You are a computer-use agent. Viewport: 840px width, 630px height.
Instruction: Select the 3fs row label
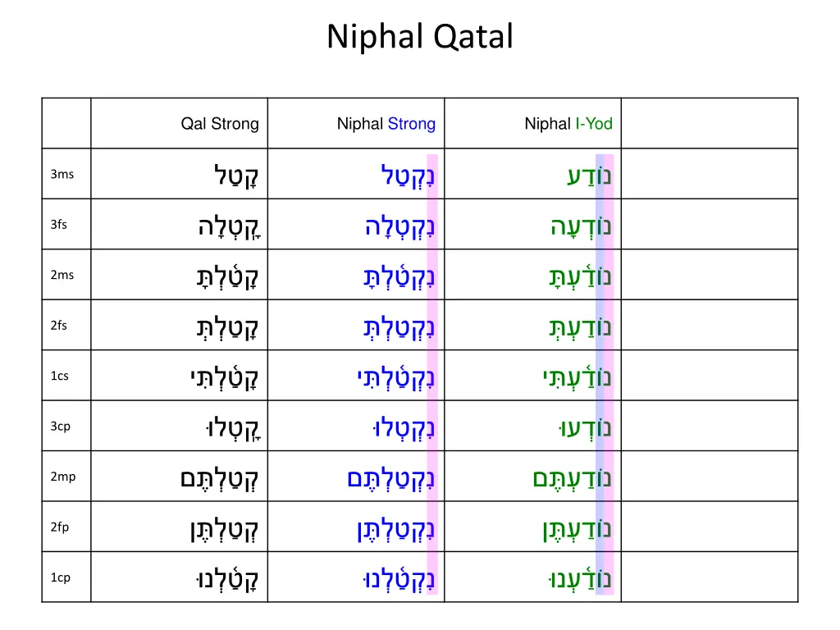point(58,225)
